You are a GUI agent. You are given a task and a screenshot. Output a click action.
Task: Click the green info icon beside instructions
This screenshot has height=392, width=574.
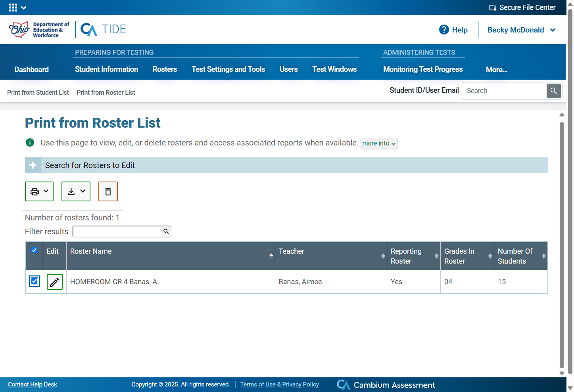30,142
